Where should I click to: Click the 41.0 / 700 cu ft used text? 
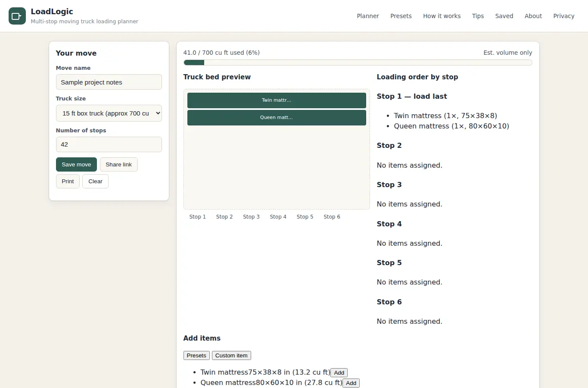[x=221, y=53]
